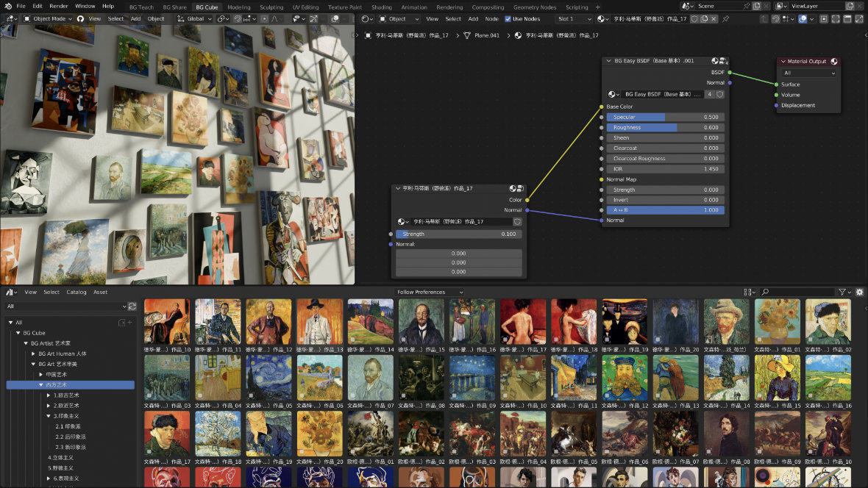Open the 3D viewport editor type selector
The height and width of the screenshot is (488, 868).
(11, 19)
